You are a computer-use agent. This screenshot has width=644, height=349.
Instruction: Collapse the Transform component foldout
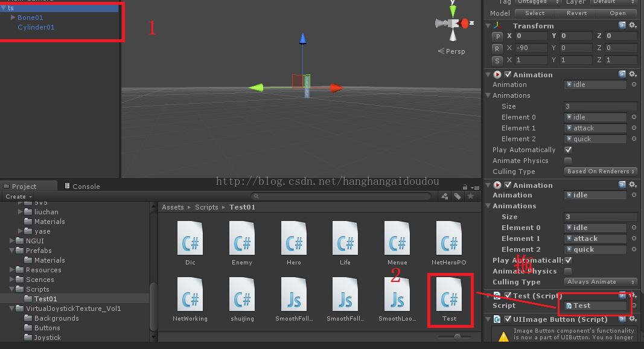pyautogui.click(x=488, y=25)
